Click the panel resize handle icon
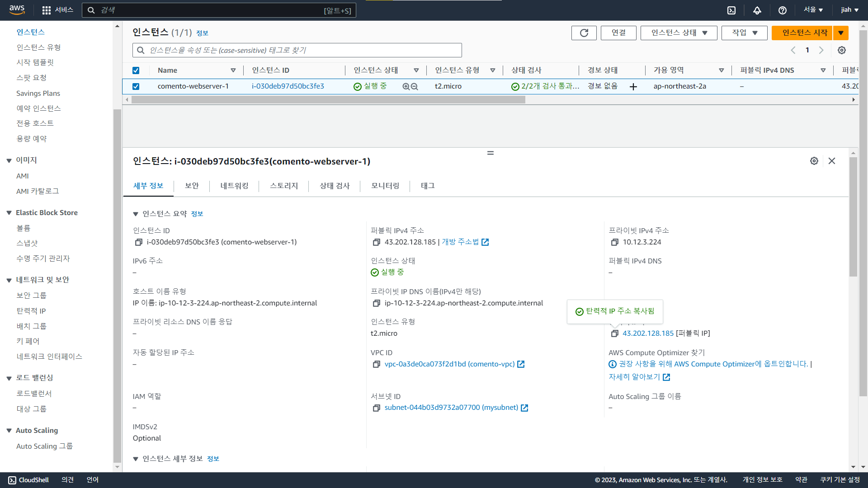 point(491,153)
